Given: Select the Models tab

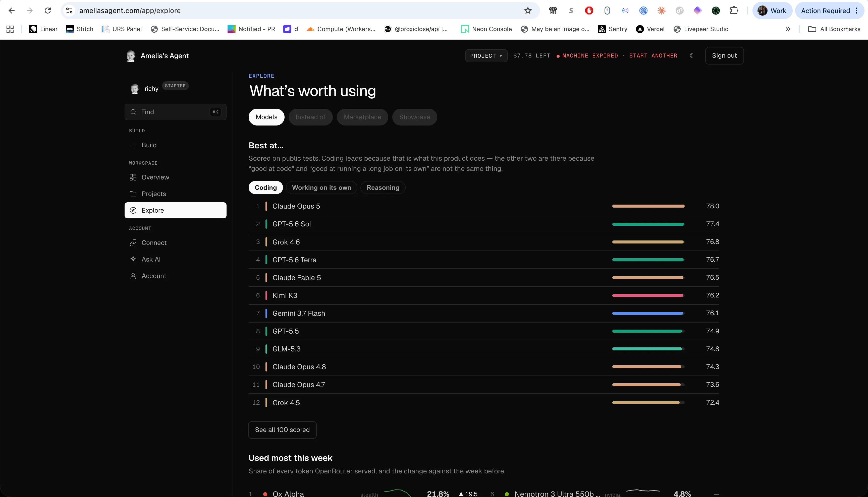Looking at the screenshot, I should click(x=266, y=117).
